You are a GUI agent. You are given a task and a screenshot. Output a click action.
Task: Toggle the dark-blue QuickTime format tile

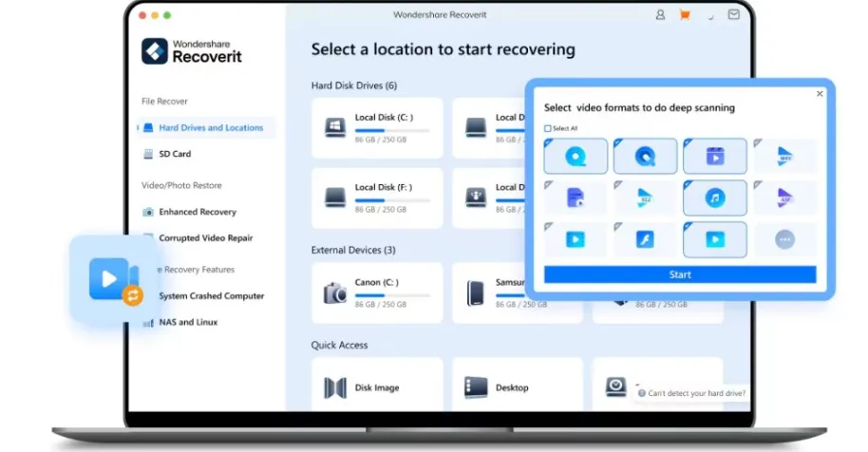pyautogui.click(x=646, y=157)
